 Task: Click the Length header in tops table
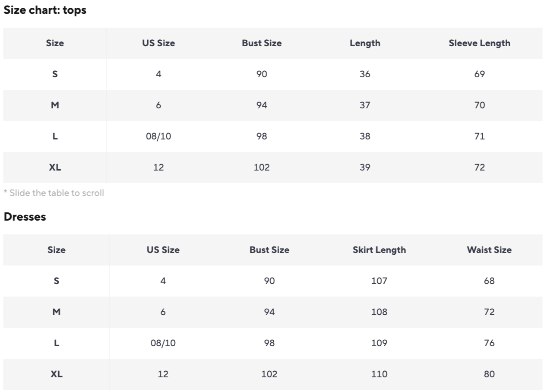click(x=365, y=43)
